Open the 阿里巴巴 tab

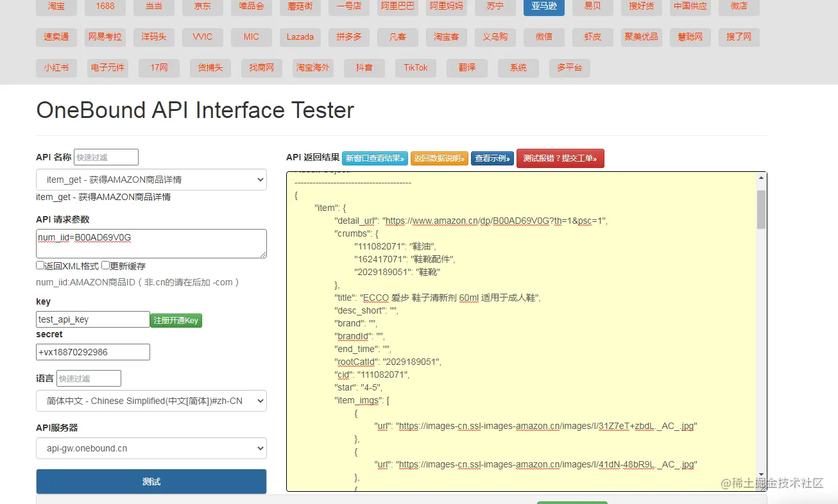[x=398, y=6]
